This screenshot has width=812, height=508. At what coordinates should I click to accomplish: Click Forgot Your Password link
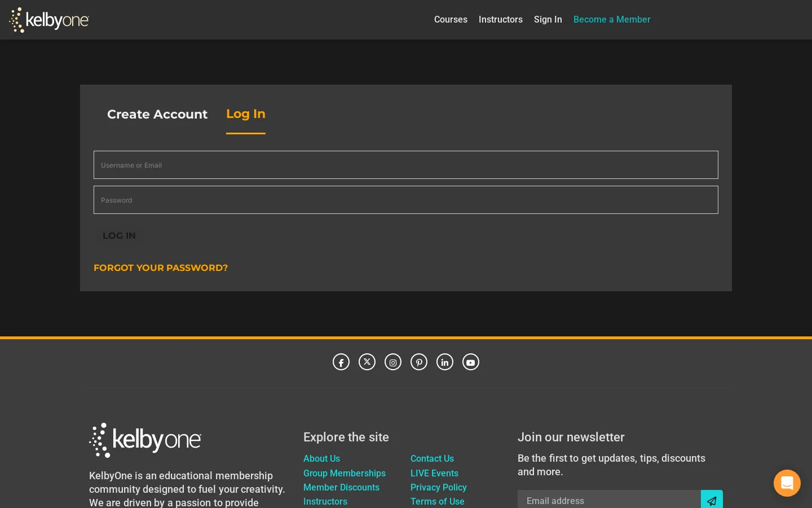click(x=161, y=268)
